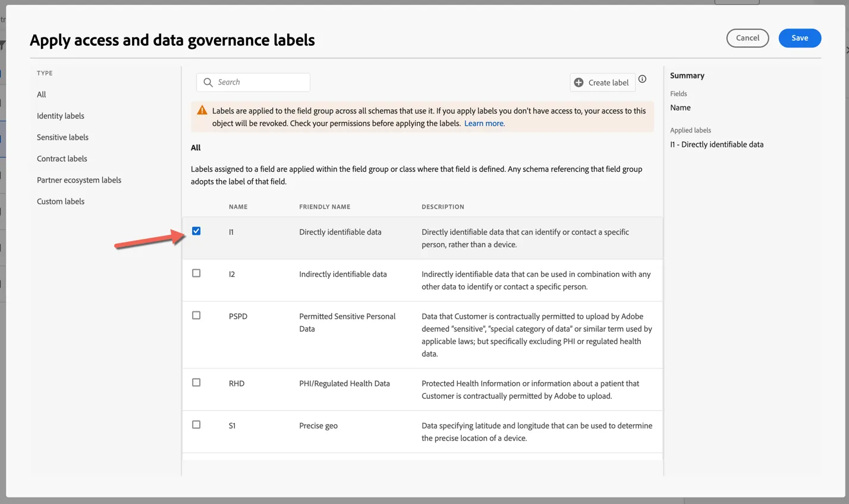The width and height of the screenshot is (849, 504).
Task: Focus the Search labels field
Action: (253, 83)
